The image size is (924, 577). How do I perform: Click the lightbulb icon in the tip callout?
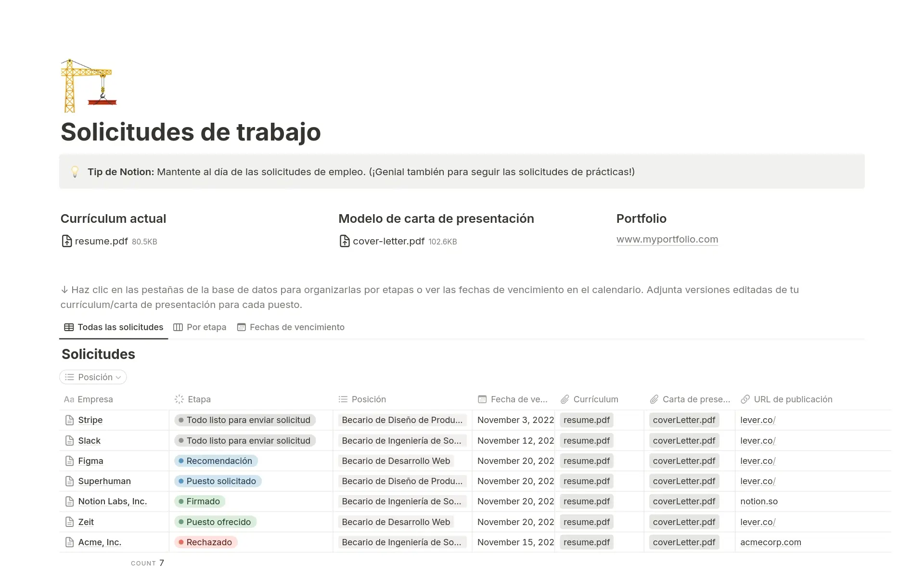click(x=75, y=172)
